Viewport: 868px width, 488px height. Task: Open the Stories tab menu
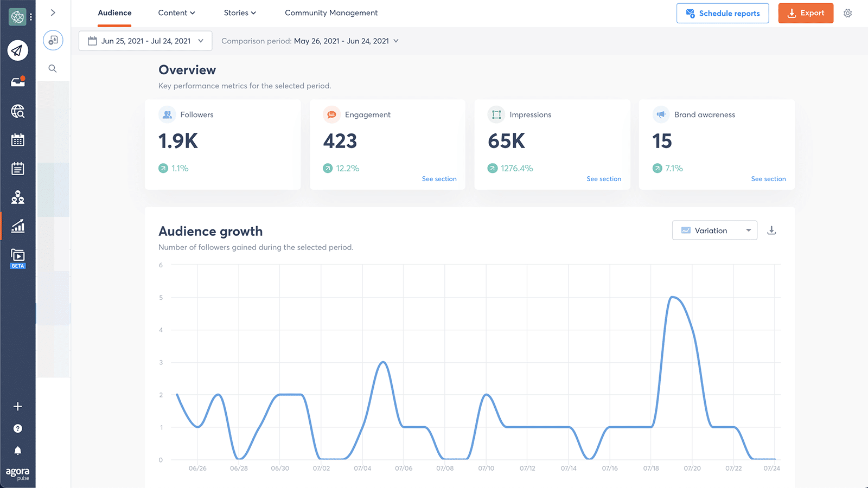pyautogui.click(x=239, y=13)
